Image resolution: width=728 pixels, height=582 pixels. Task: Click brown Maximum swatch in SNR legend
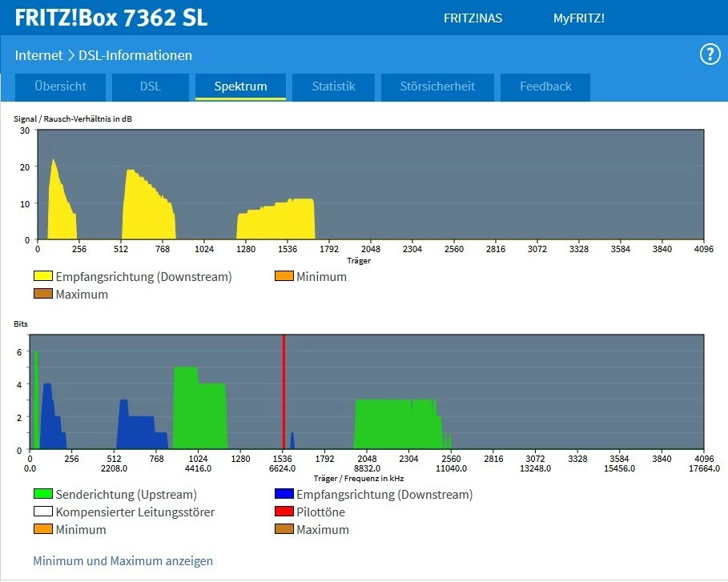(42, 294)
